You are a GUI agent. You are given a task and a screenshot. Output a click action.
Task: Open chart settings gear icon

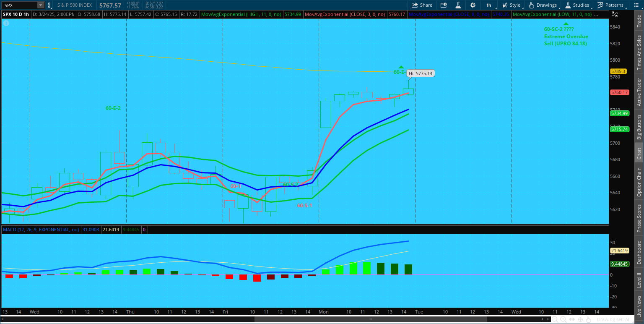tap(473, 5)
